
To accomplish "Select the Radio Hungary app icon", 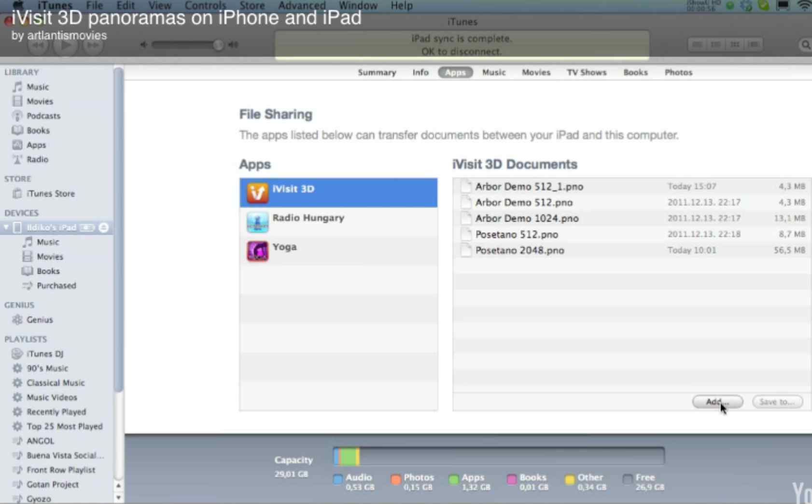I will tap(257, 222).
